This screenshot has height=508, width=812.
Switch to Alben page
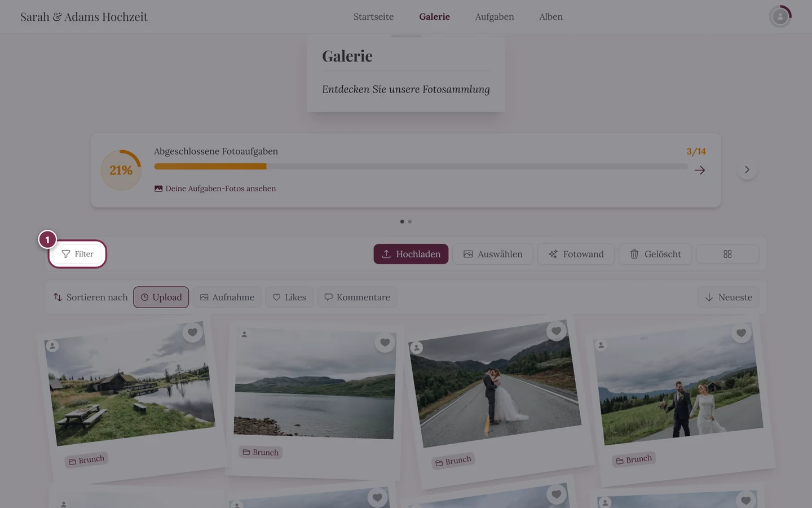(x=551, y=17)
